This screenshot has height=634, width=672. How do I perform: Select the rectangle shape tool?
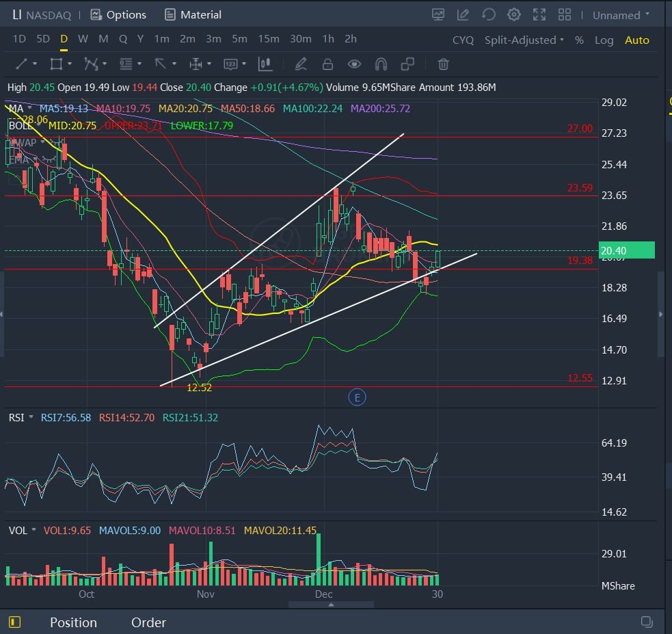tap(56, 64)
